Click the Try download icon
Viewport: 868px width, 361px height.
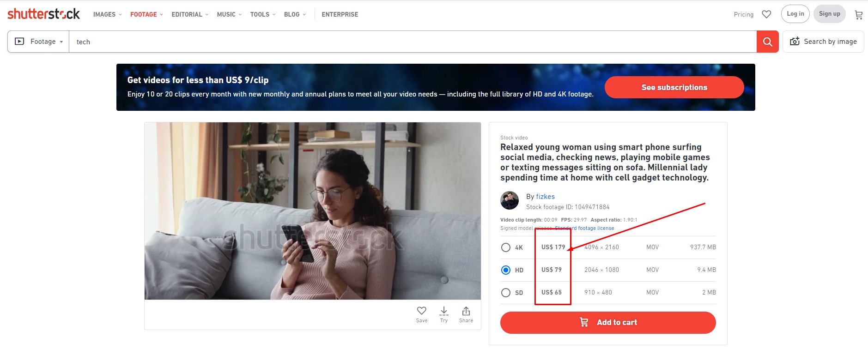444,314
